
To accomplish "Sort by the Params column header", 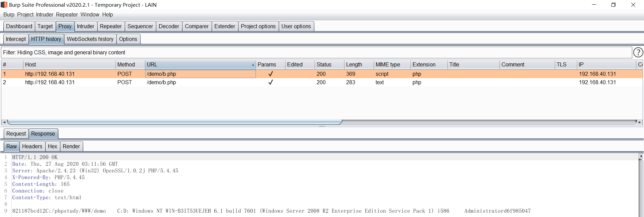I will click(x=270, y=64).
